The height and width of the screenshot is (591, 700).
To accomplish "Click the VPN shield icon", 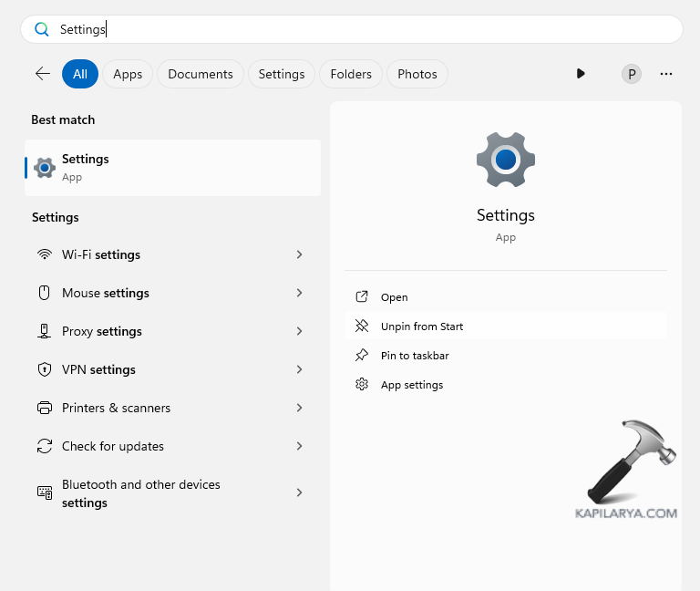I will coord(44,369).
